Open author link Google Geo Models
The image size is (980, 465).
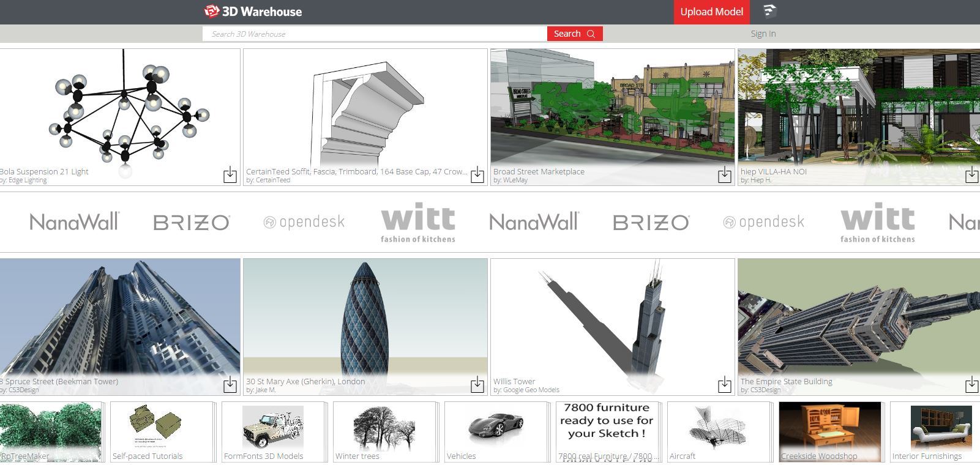pos(531,390)
